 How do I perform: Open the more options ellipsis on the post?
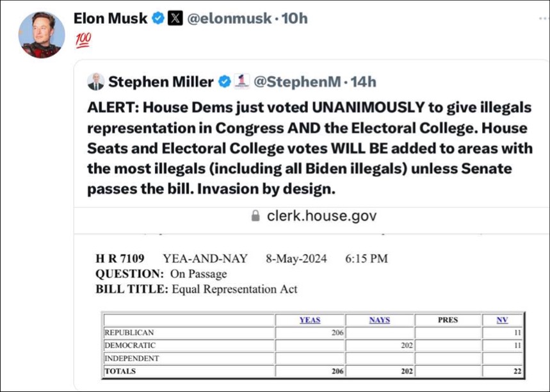(x=544, y=18)
